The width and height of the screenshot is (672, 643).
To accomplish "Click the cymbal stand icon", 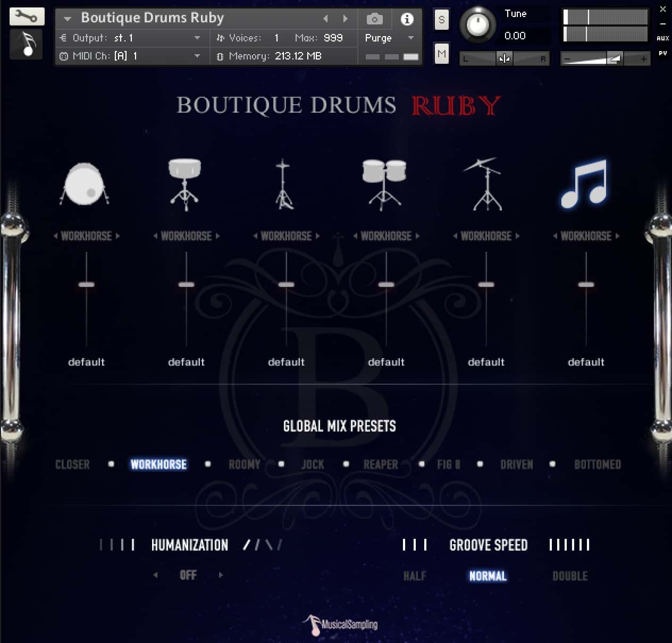I will pos(485,183).
